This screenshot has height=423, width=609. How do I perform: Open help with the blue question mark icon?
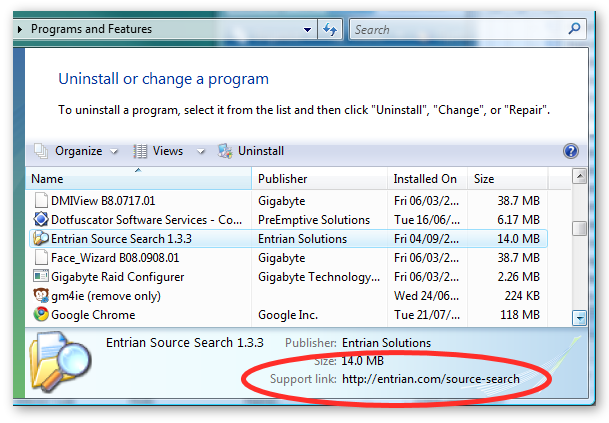pyautogui.click(x=571, y=151)
